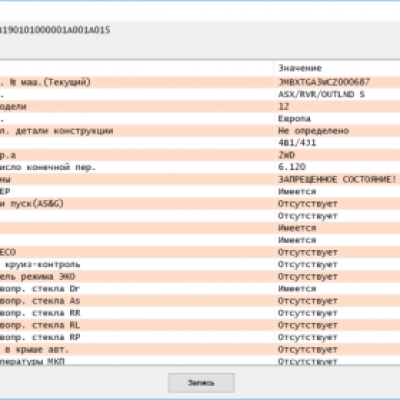Select the code ending 1A001A015 at the top
This screenshot has width=400, height=400.
tap(55, 30)
